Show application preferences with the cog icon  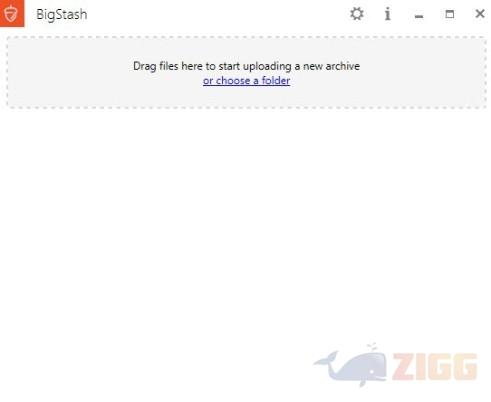357,14
